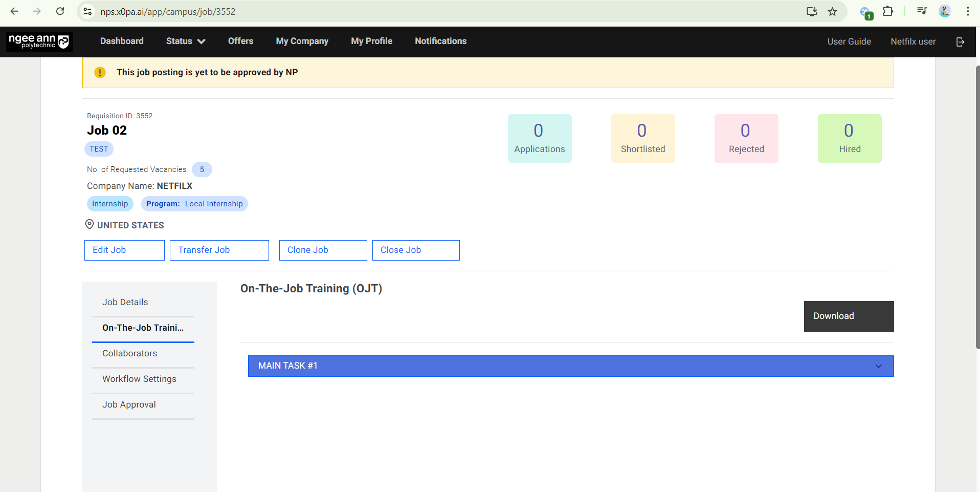This screenshot has width=980, height=492.
Task: Click the Clone Job button
Action: tap(323, 250)
